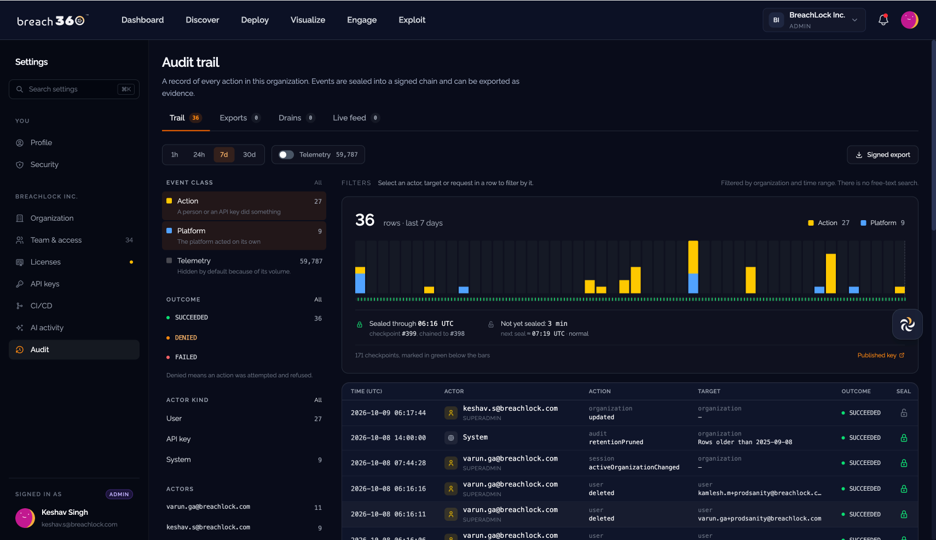Click the AI activity sparkle icon

(20, 328)
